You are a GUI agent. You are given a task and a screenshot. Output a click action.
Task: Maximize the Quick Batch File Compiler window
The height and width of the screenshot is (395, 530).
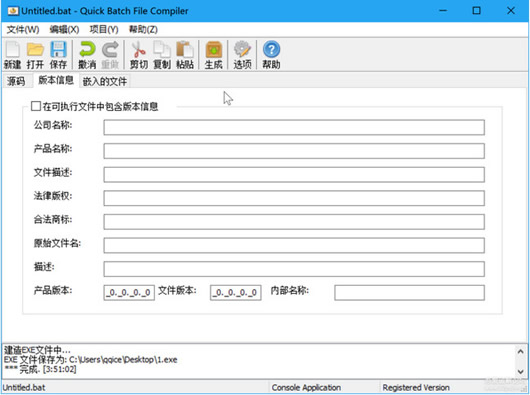pos(477,11)
